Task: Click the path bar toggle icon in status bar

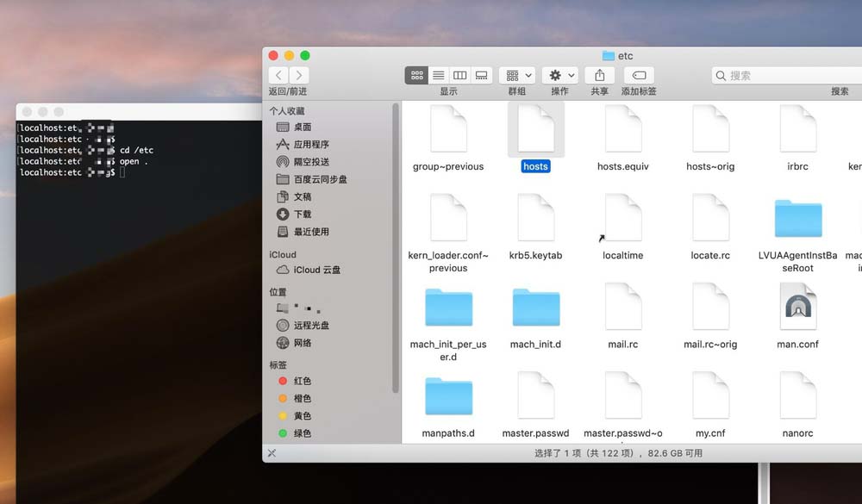Action: pos(272,453)
